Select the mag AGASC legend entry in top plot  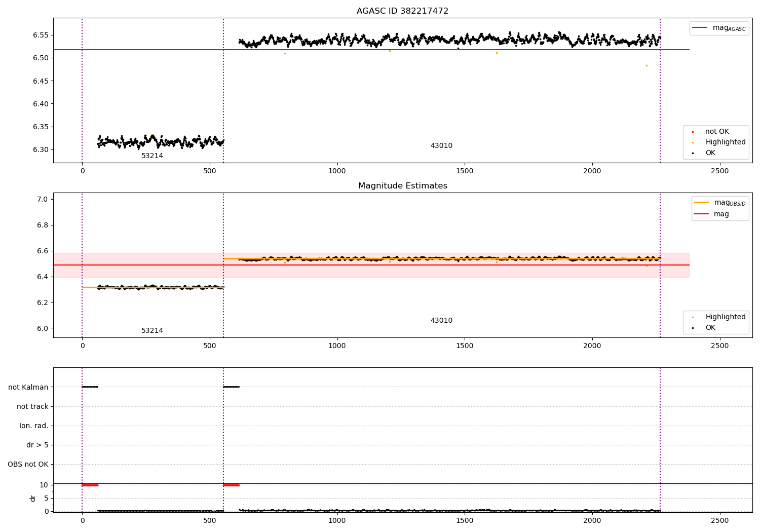pyautogui.click(x=719, y=28)
